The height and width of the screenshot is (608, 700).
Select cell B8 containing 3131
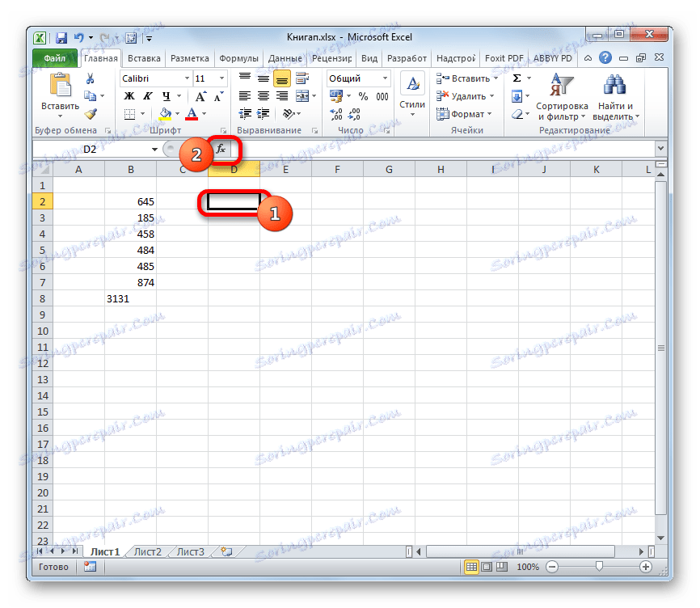coord(131,298)
